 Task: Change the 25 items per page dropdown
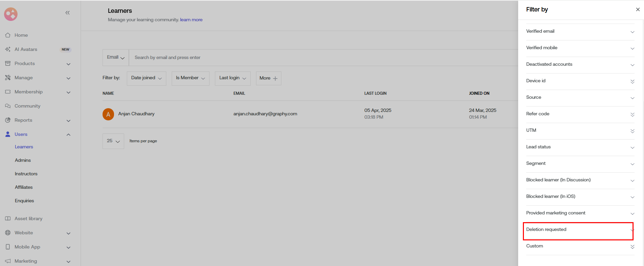(x=113, y=141)
